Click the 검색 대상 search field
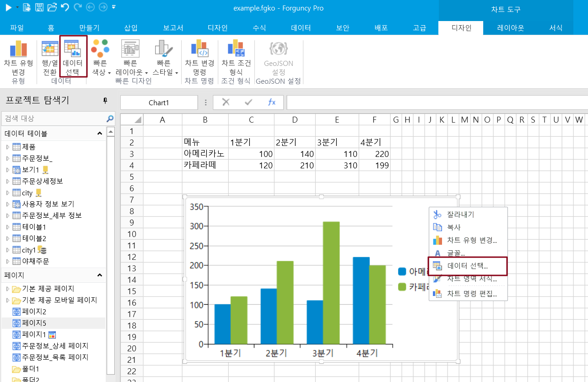The height and width of the screenshot is (382, 588). tap(53, 118)
